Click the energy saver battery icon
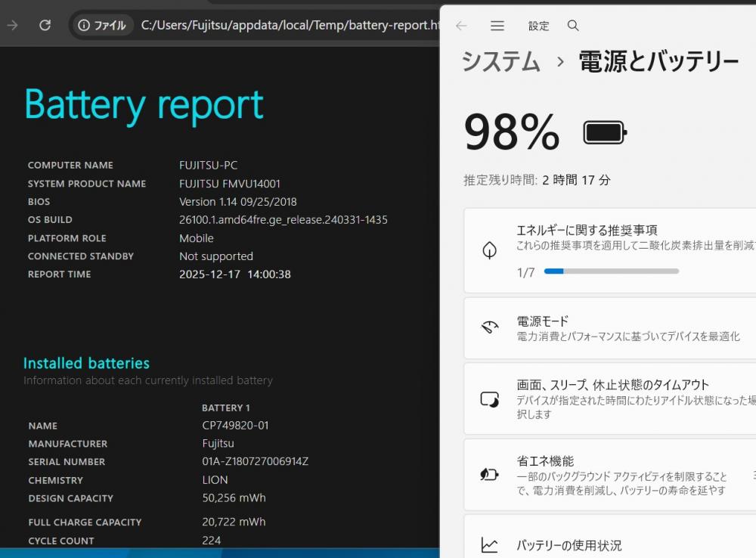This screenshot has width=756, height=558. (490, 474)
